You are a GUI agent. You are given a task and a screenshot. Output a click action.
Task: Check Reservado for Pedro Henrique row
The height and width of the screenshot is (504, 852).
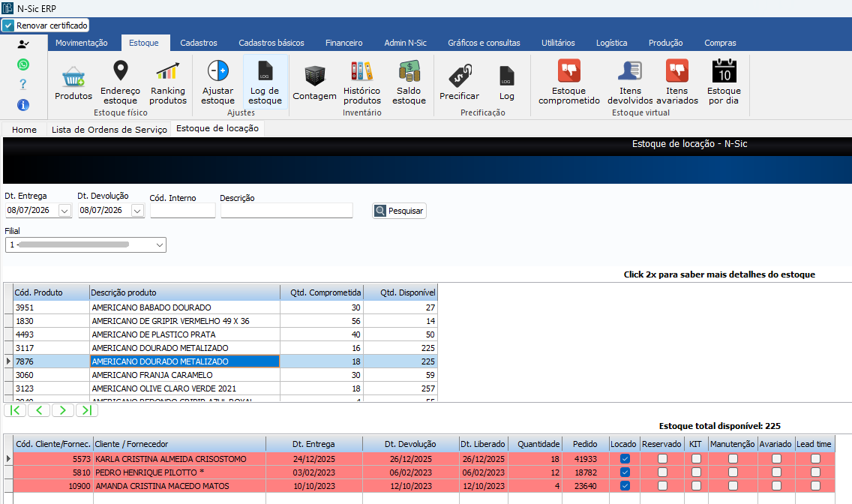[662, 472]
